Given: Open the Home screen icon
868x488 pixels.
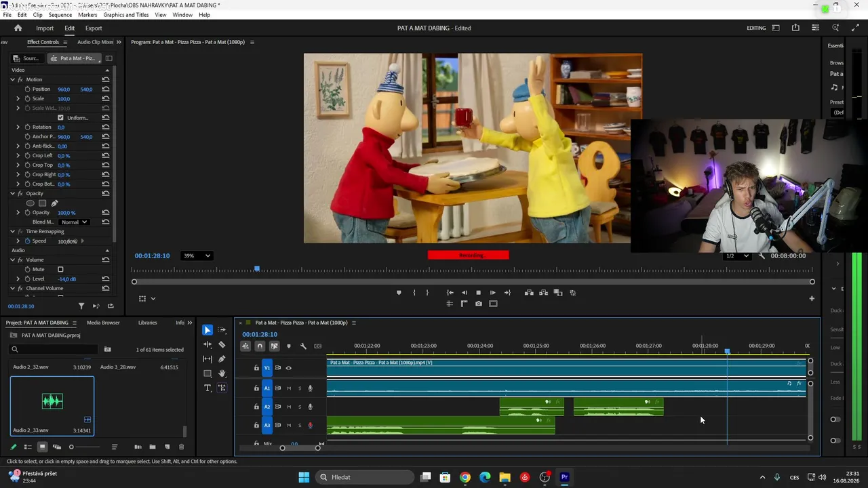Looking at the screenshot, I should coord(18,28).
